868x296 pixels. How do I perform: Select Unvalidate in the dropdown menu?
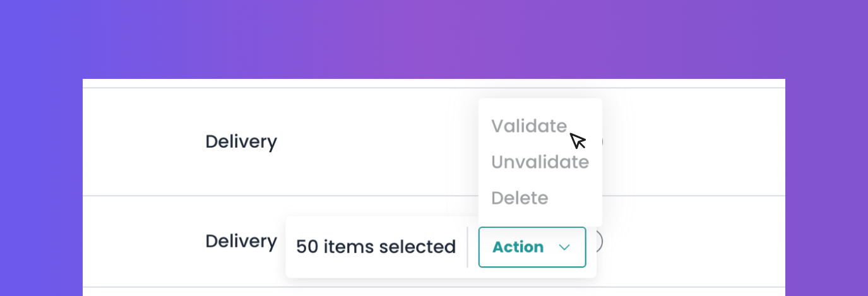click(540, 162)
